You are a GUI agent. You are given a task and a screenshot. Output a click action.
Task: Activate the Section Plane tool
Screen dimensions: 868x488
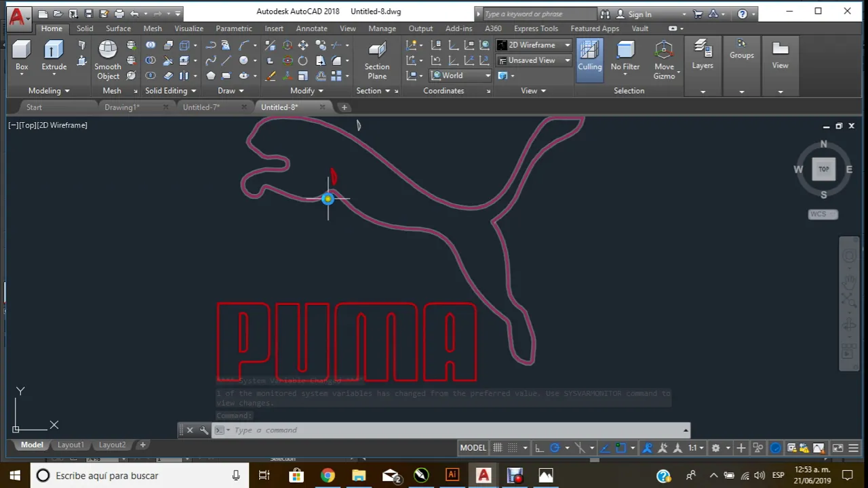377,60
